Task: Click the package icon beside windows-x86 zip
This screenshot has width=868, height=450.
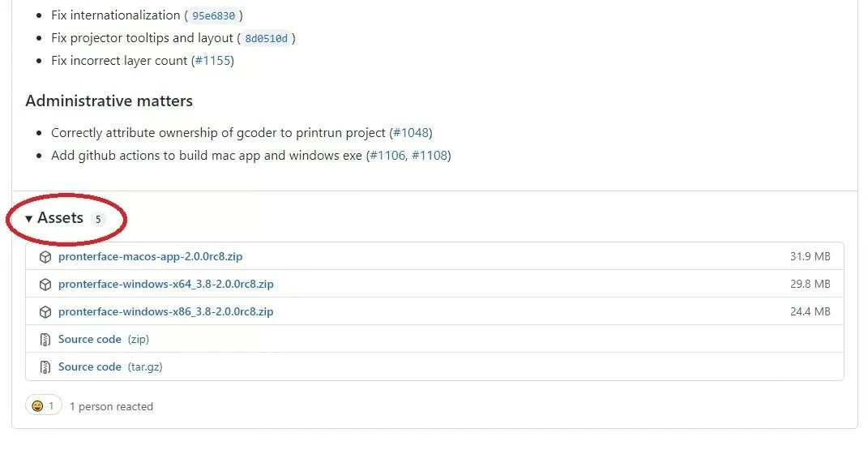Action: pos(45,312)
